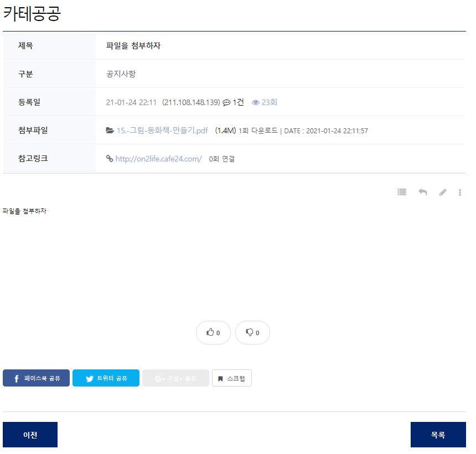Click the thumbs-down dislike button
This screenshot has width=476, height=454.
point(252,332)
